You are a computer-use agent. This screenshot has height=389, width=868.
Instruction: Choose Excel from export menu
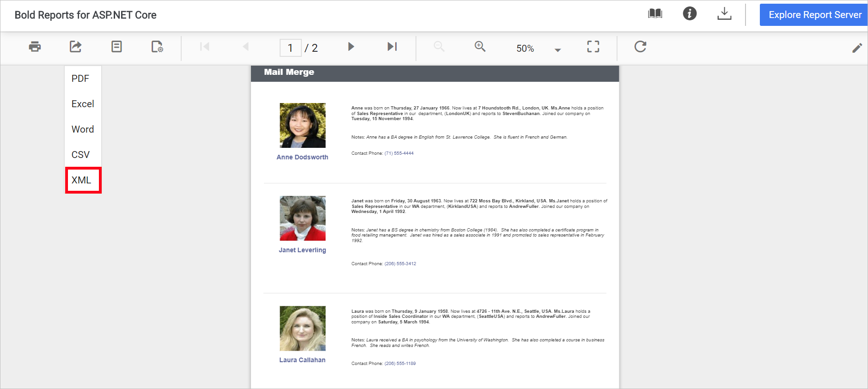[83, 104]
